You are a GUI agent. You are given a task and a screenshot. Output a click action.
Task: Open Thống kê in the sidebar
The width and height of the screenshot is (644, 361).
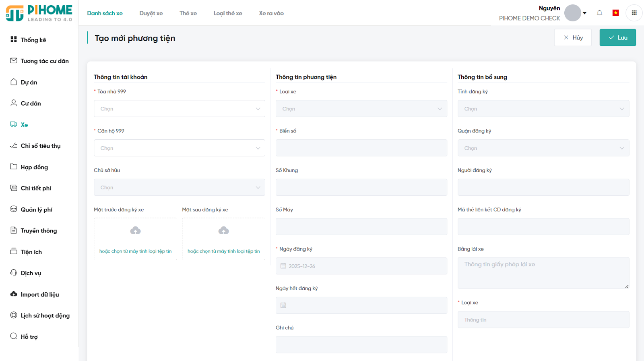point(33,40)
